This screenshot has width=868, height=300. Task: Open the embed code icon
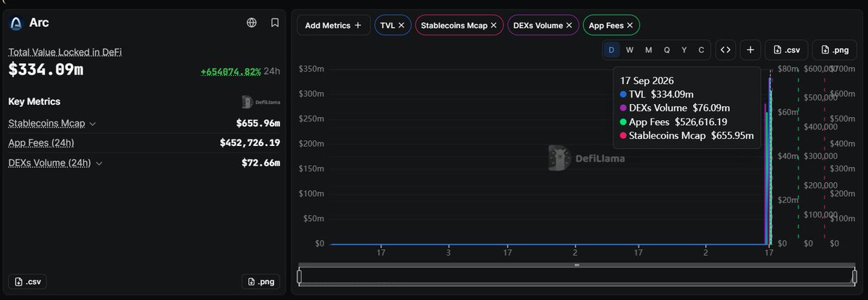(726, 50)
